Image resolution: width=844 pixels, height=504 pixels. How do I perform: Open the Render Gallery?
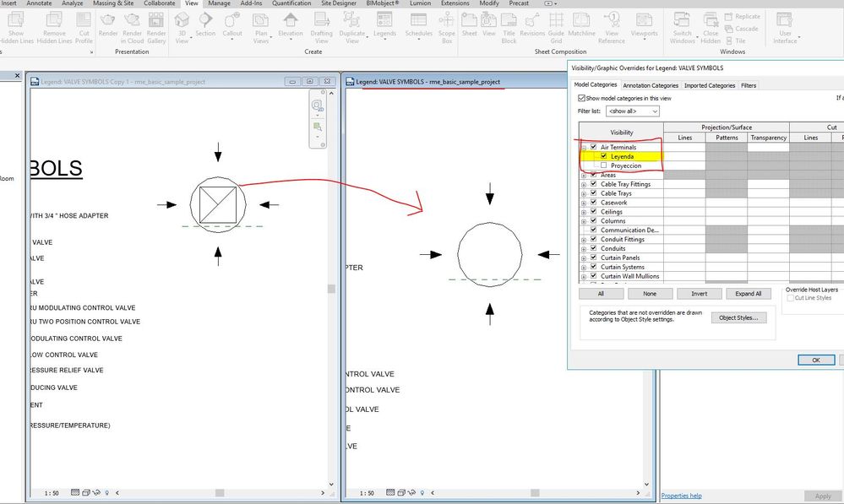click(x=156, y=20)
